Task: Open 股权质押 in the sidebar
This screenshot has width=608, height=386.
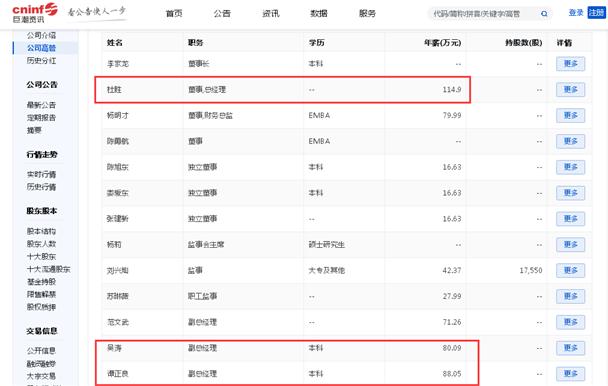Action: pos(41,307)
